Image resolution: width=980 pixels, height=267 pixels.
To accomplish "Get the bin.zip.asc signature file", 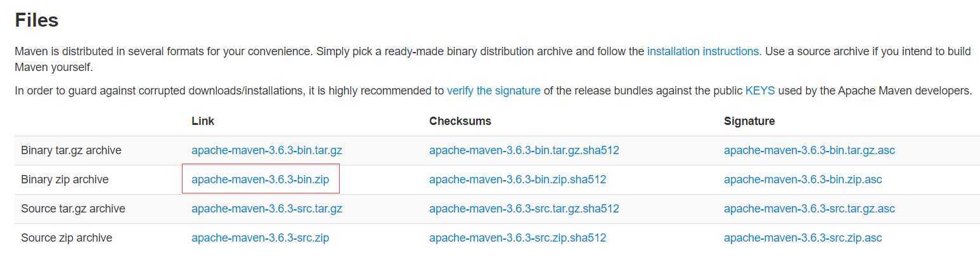I will tap(803, 179).
